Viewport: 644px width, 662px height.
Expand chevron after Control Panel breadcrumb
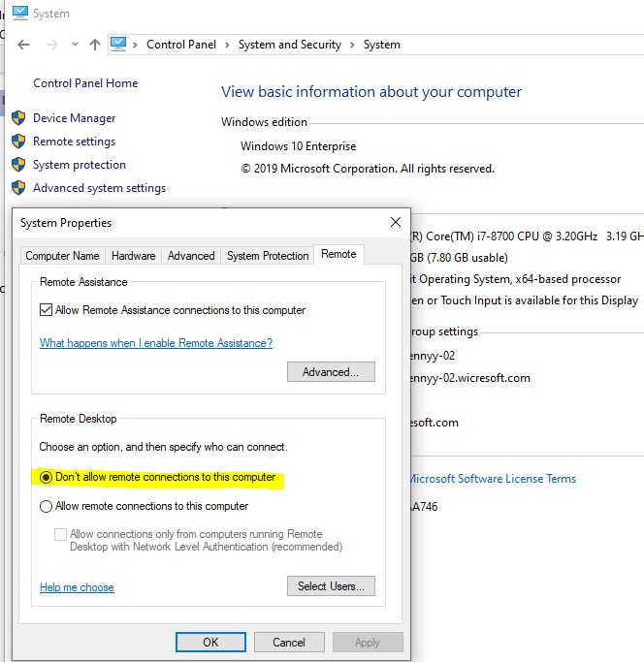pos(227,45)
